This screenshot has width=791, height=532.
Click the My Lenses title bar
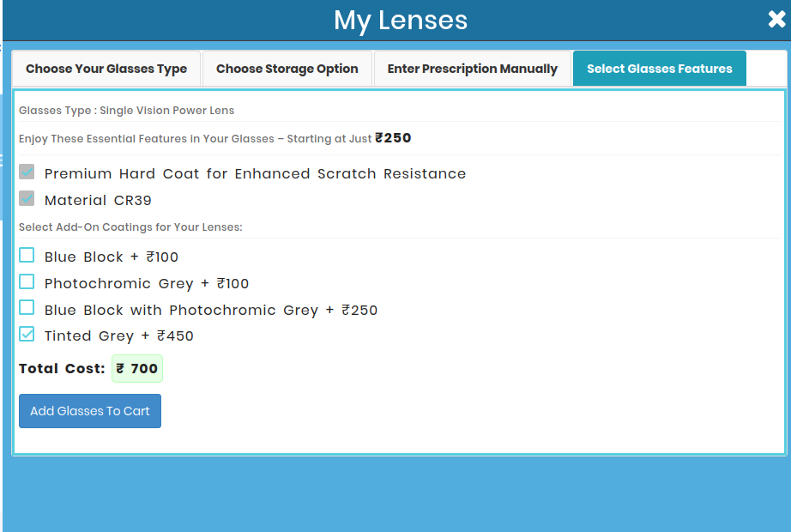(400, 20)
